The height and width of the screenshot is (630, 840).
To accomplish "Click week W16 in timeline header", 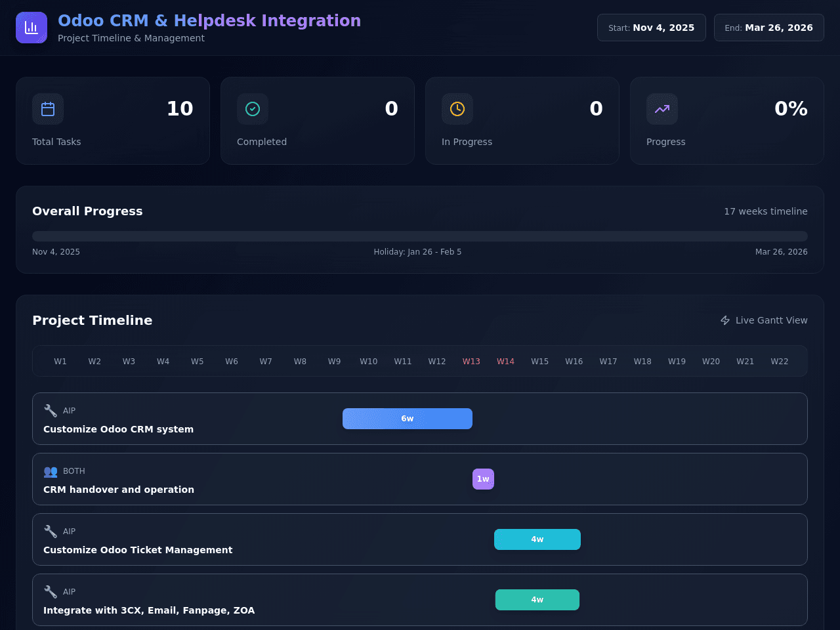I will coord(574,362).
